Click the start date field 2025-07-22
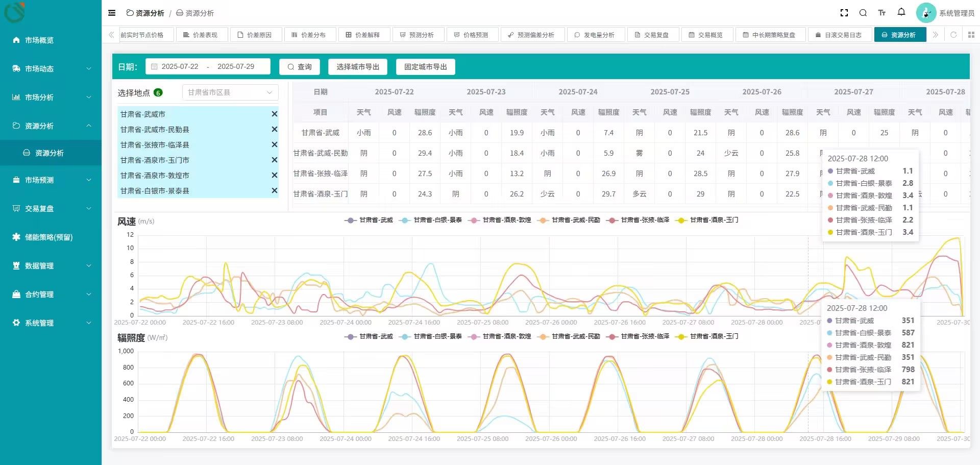The width and height of the screenshot is (980, 465). pos(180,66)
